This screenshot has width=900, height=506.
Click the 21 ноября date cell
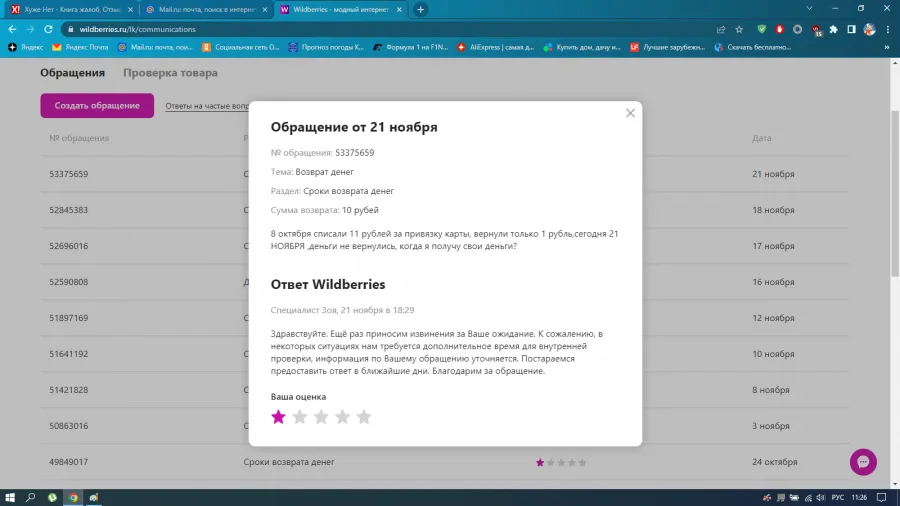pos(773,174)
